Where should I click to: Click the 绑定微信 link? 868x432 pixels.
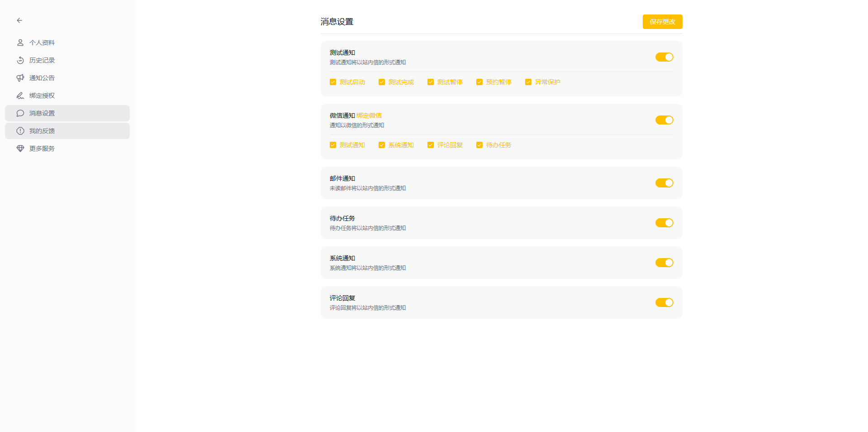tap(369, 115)
